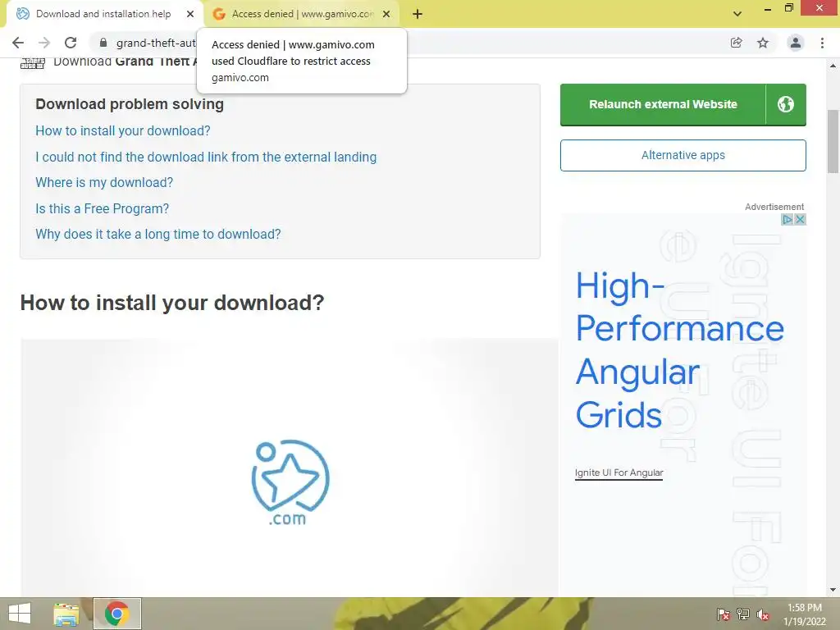Open Action Center flag icon in tray
The height and width of the screenshot is (630, 840).
pos(724,614)
